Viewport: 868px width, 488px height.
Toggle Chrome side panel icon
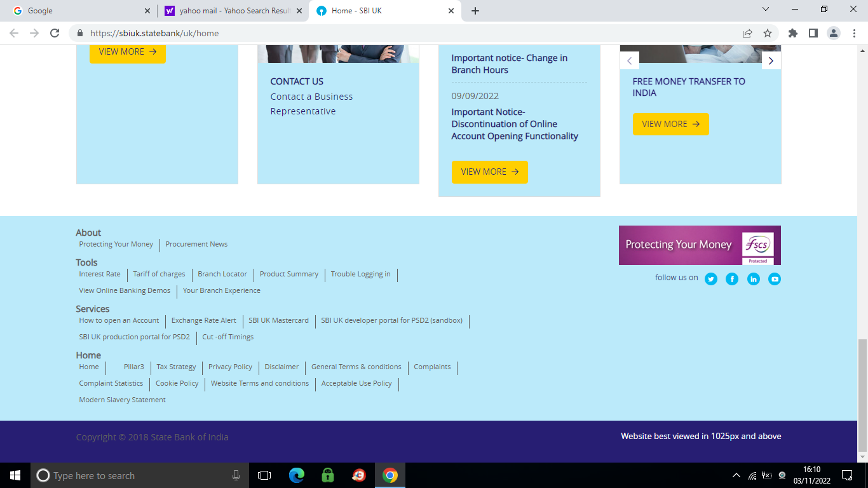(813, 33)
